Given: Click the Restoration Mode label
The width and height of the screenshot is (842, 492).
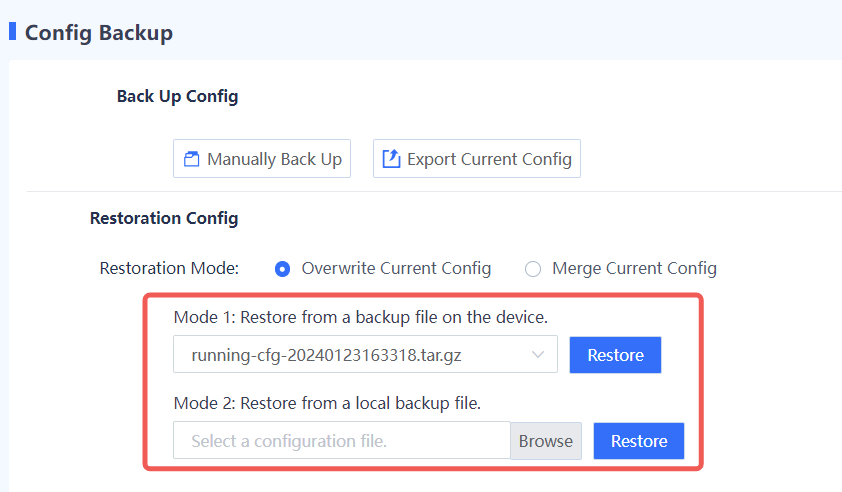Looking at the screenshot, I should tap(169, 268).
